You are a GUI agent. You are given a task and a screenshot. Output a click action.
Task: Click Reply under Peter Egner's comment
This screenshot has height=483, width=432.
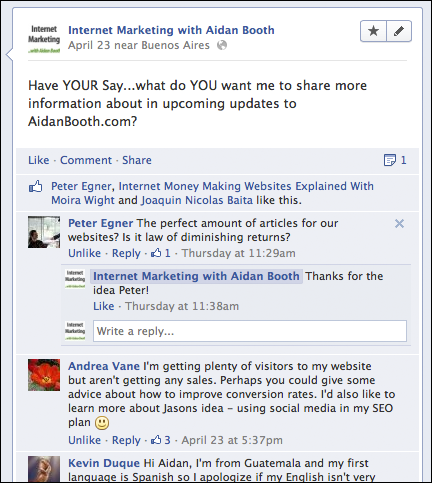click(126, 253)
